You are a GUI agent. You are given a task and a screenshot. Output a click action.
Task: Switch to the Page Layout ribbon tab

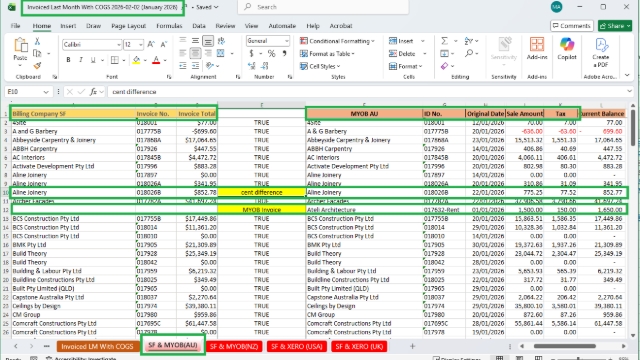point(129,26)
